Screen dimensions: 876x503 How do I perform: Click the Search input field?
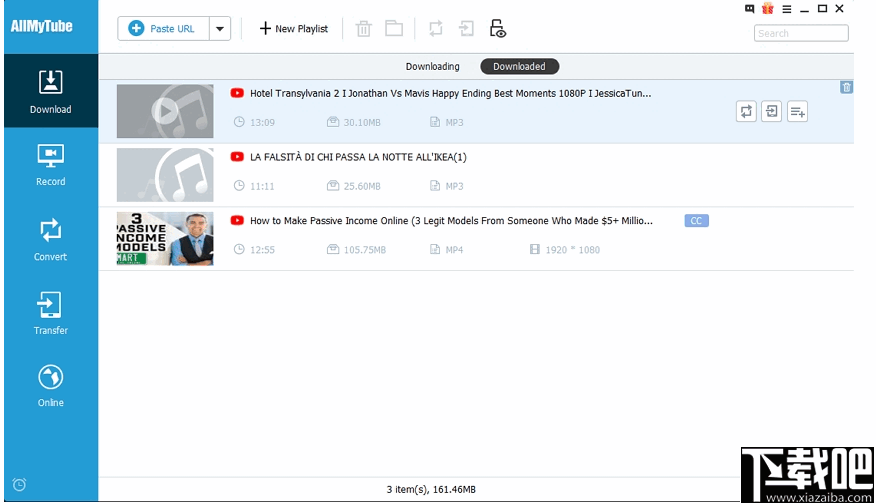pyautogui.click(x=801, y=34)
